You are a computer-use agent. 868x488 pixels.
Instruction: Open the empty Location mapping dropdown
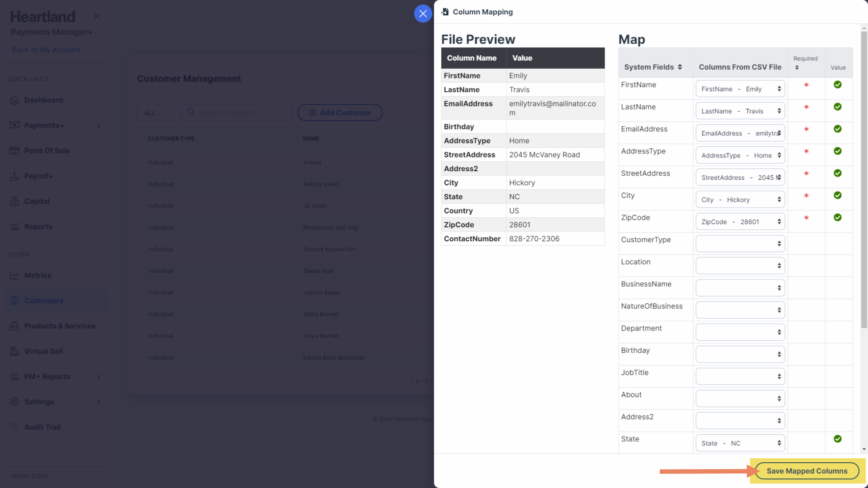point(740,266)
